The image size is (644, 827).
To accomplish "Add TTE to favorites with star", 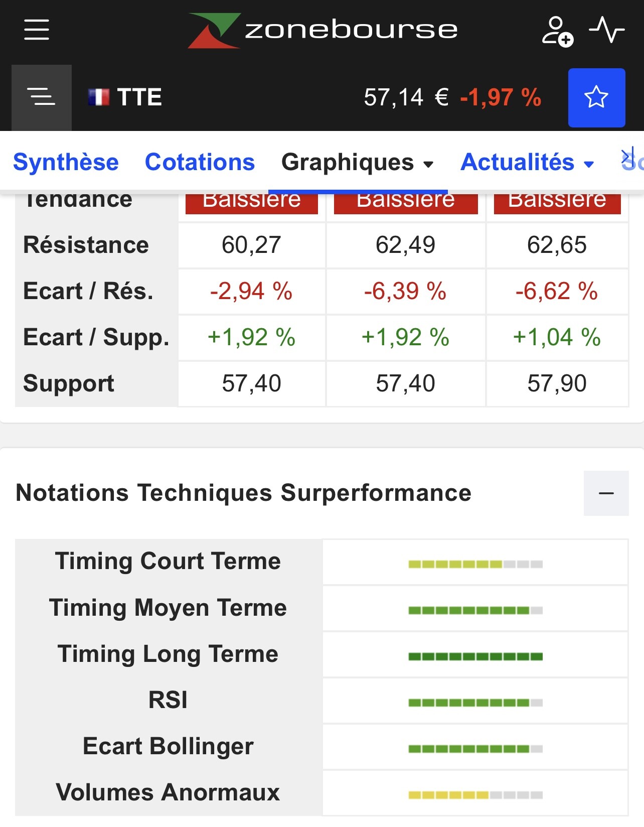I will click(x=596, y=97).
